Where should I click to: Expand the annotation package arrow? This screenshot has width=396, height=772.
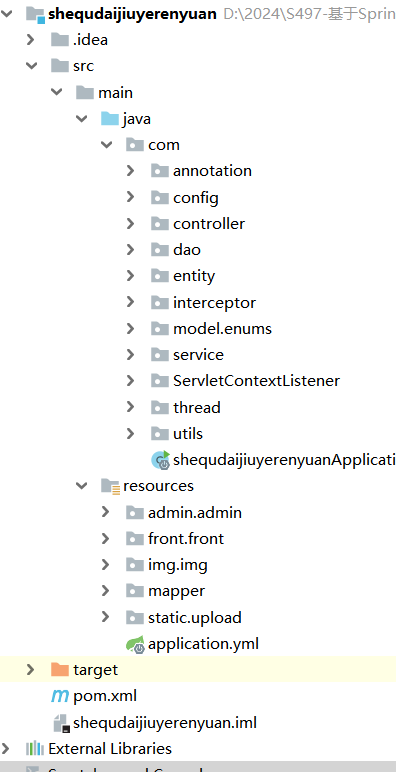click(x=131, y=170)
